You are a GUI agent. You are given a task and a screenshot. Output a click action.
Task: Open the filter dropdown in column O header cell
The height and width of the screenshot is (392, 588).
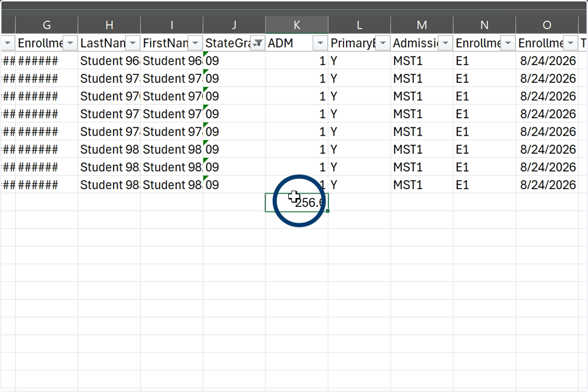[x=570, y=43]
